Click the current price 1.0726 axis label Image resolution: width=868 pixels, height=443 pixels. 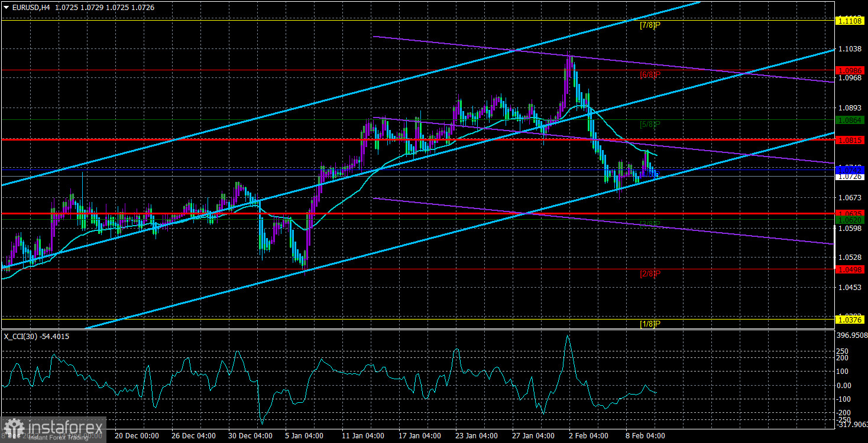click(x=850, y=177)
